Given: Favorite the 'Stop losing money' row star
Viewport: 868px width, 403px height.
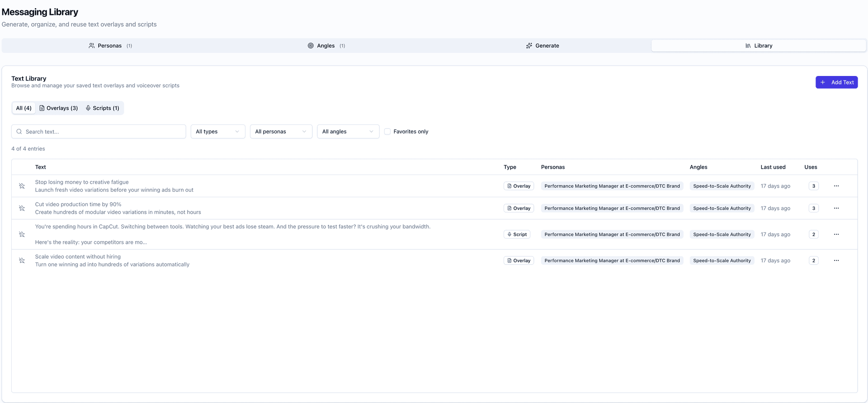Looking at the screenshot, I should tap(22, 186).
